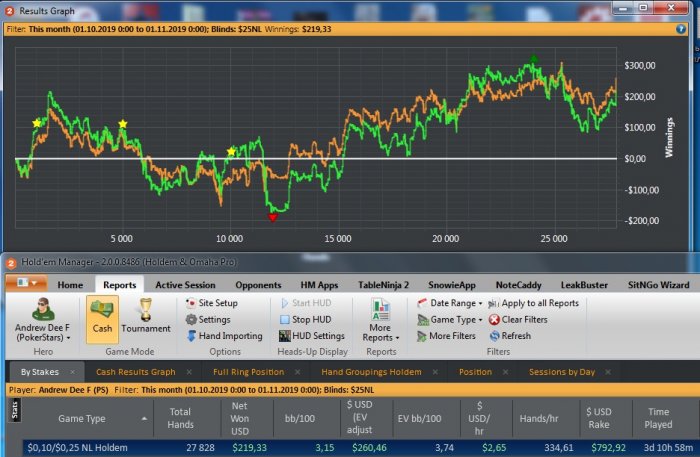Viewport: 700px width, 457px height.
Task: Close the Cash Results Graph tab
Action: click(189, 372)
